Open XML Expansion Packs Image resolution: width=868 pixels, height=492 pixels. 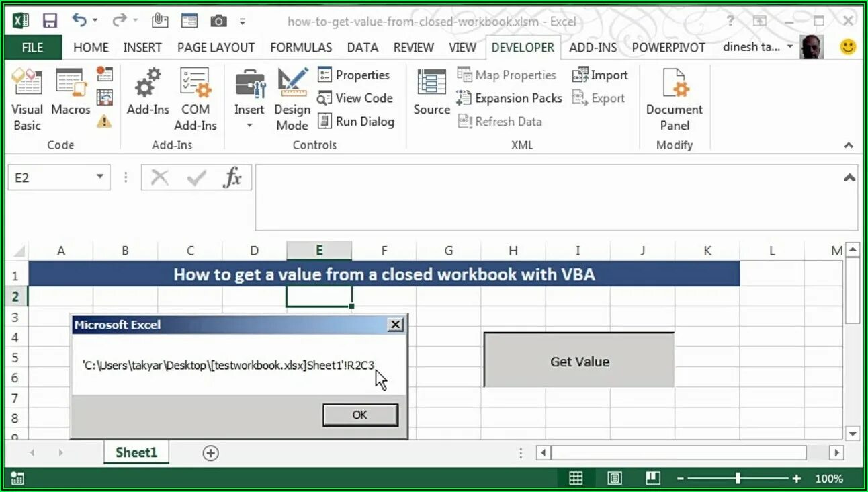(x=509, y=98)
